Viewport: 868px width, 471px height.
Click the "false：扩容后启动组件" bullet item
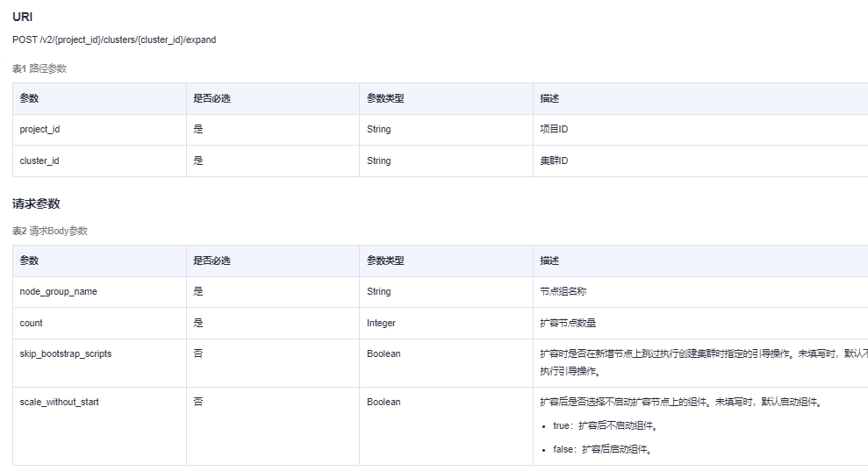602,449
